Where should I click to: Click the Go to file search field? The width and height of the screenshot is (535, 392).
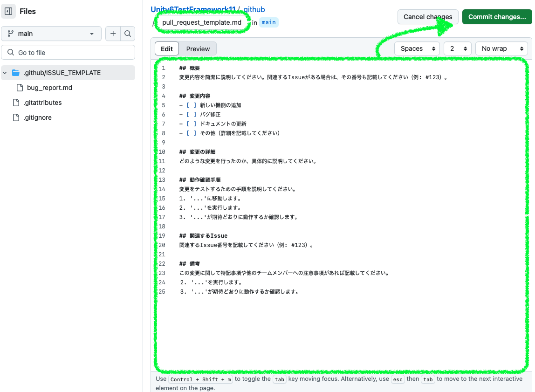68,52
